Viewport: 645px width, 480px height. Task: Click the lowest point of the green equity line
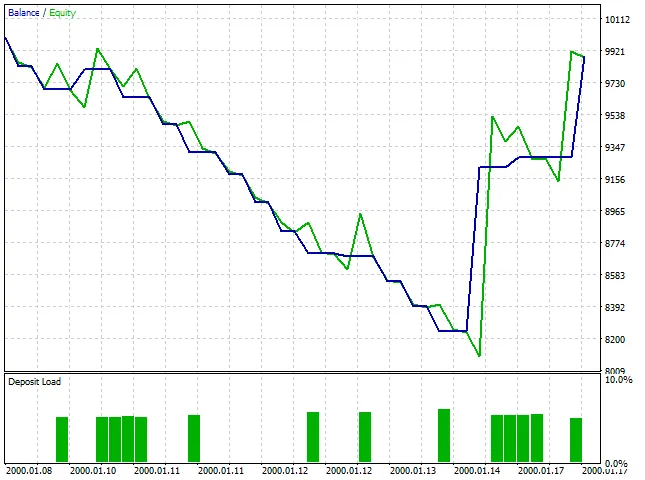(479, 355)
